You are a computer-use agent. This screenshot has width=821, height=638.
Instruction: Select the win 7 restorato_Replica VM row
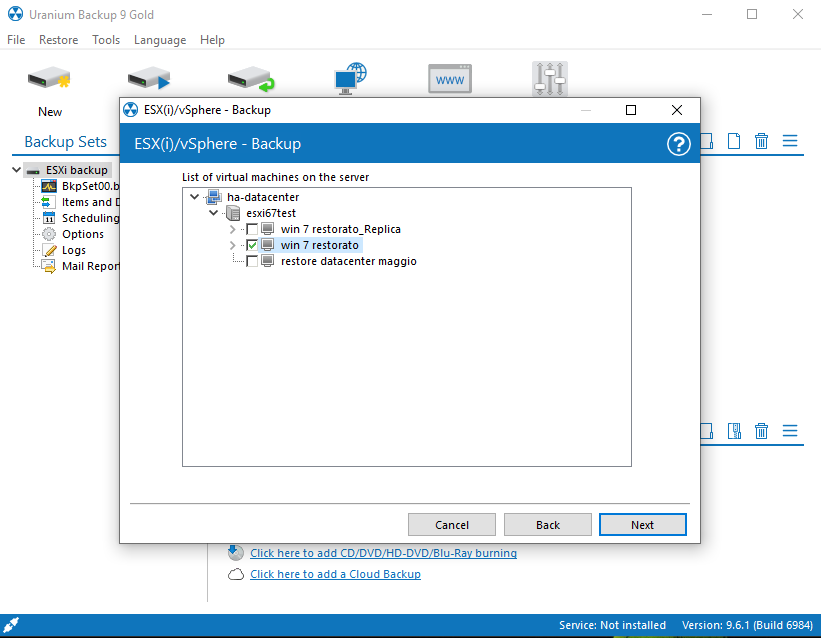point(340,229)
